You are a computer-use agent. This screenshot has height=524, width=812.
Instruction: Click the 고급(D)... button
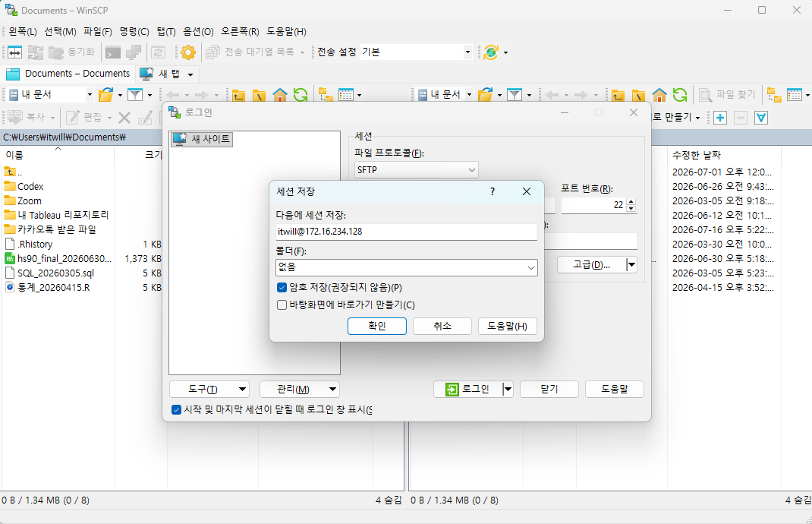(x=591, y=265)
